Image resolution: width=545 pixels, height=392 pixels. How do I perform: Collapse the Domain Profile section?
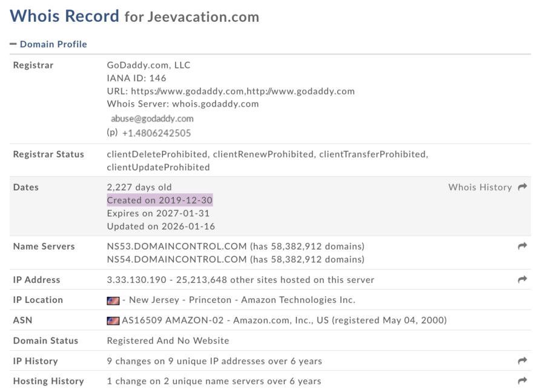pos(15,44)
